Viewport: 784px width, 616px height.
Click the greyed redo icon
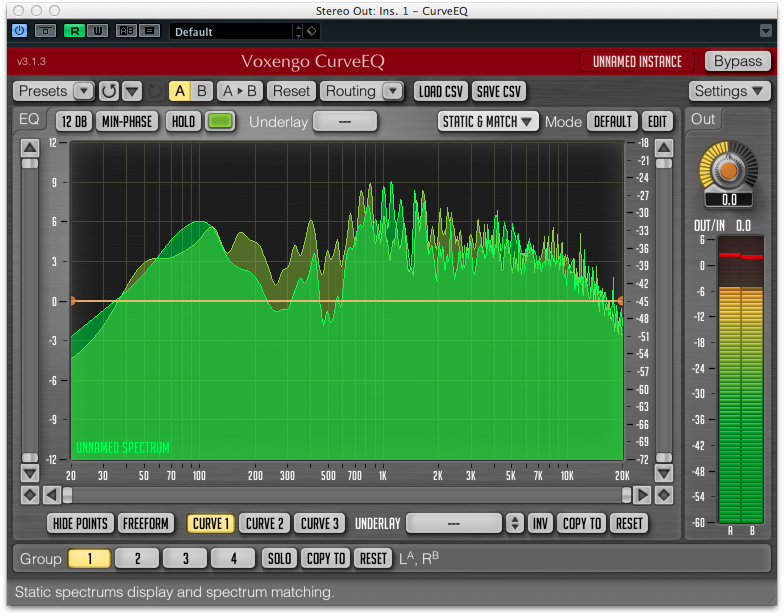pos(155,92)
